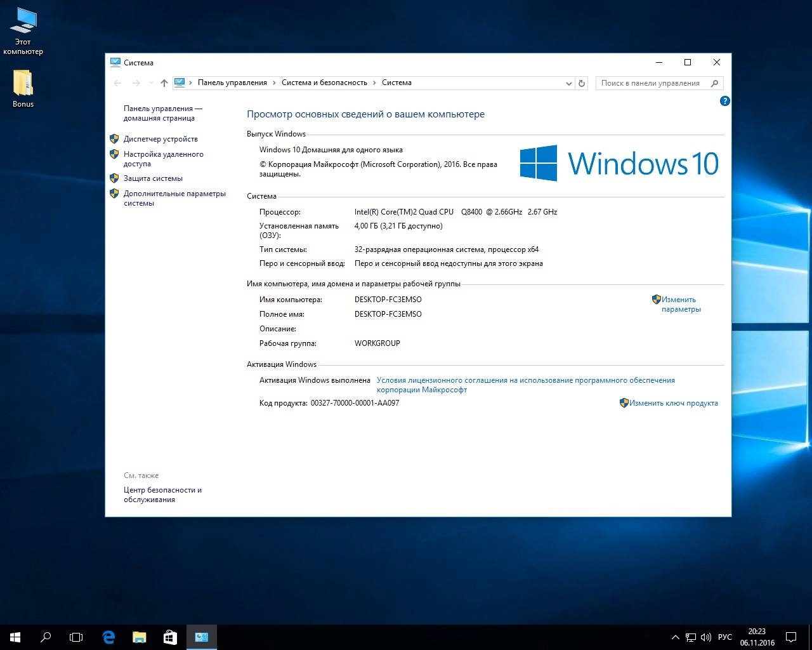
Task: Open the Windows Start menu
Action: (15, 637)
